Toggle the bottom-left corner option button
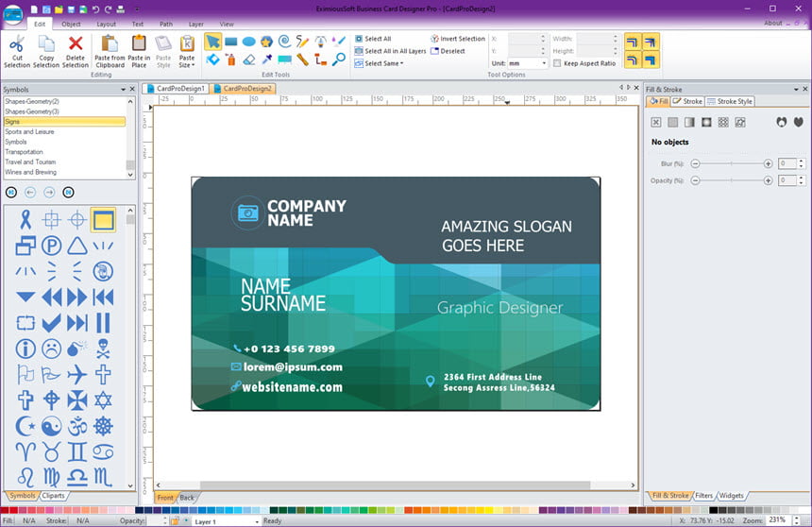Screen dimensions: 812x527 632,60
